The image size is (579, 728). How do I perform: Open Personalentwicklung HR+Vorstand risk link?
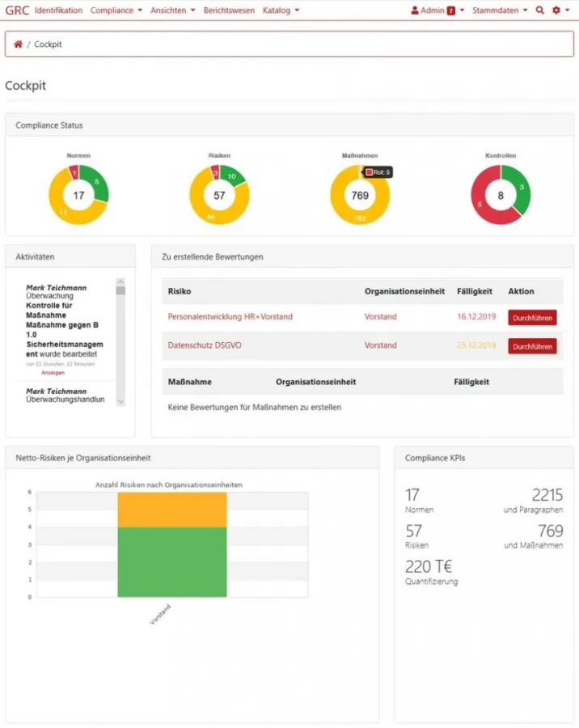[230, 316]
